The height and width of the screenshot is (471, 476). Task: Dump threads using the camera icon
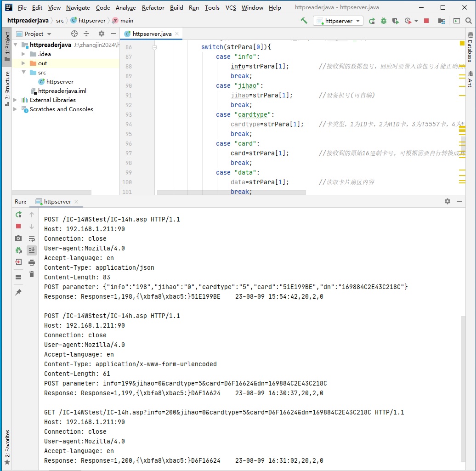coord(18,238)
